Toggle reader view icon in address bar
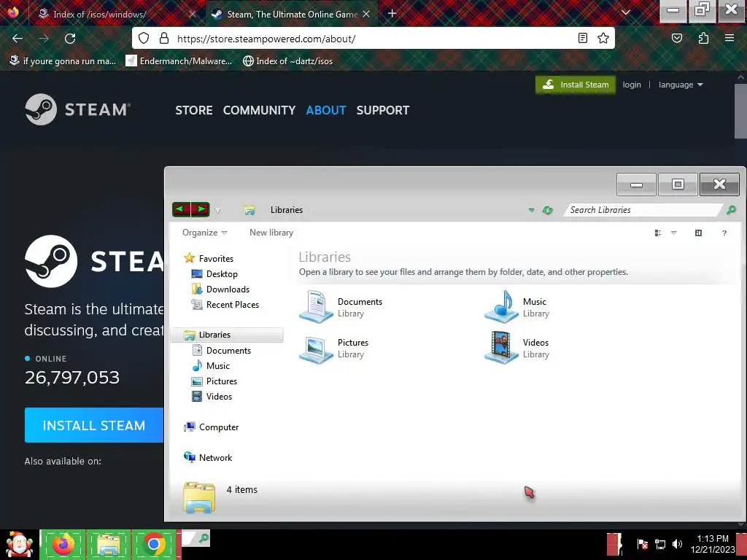The height and width of the screenshot is (560, 747). [x=583, y=38]
